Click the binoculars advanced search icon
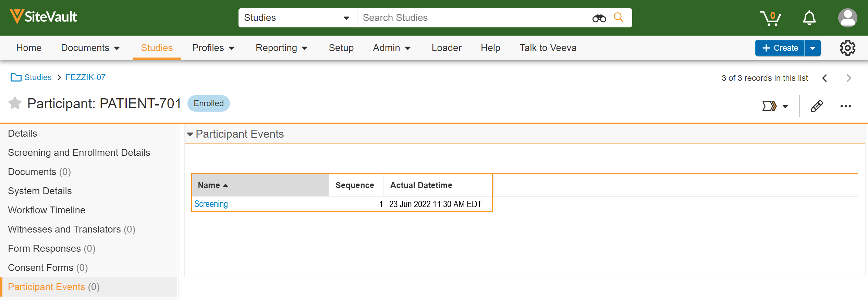868x300 pixels. coord(599,18)
